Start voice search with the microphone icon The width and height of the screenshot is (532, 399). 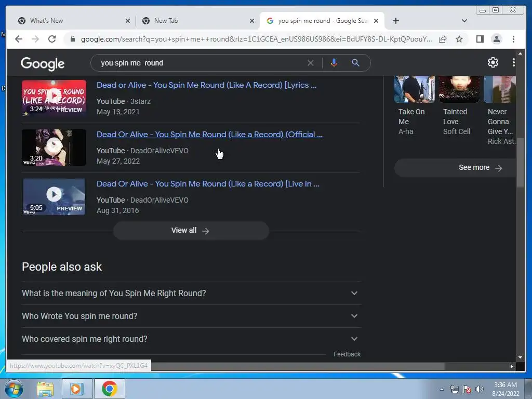[x=334, y=63]
